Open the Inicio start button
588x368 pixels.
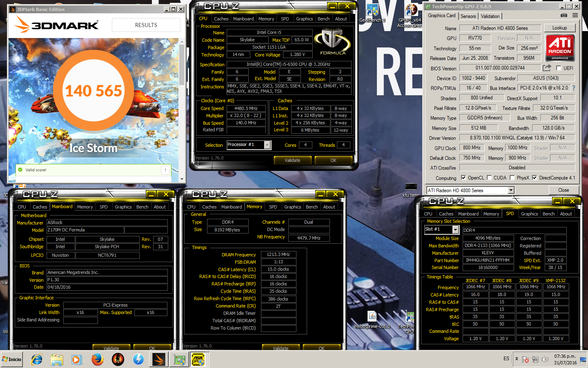coord(12,359)
